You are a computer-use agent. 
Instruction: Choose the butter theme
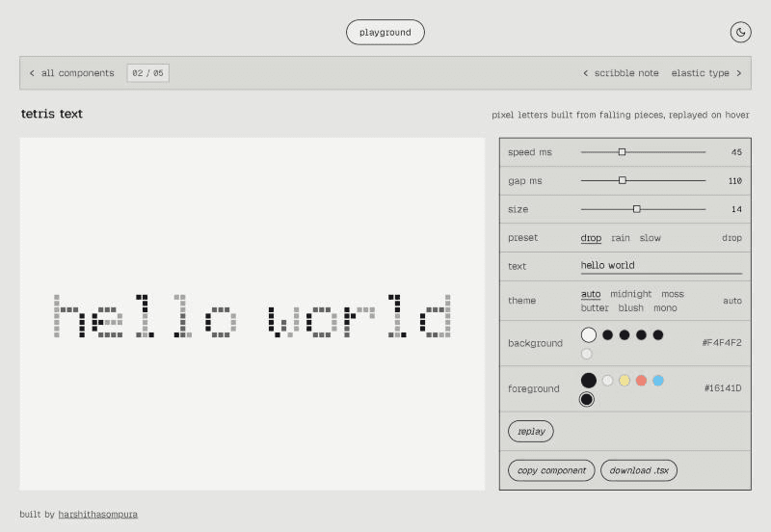[595, 308]
